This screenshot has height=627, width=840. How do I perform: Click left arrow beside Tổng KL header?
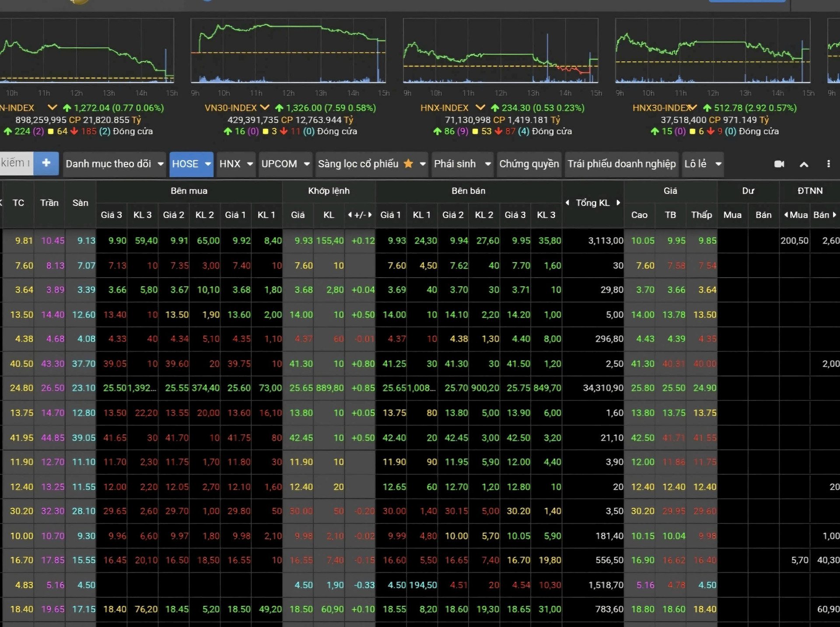click(567, 202)
